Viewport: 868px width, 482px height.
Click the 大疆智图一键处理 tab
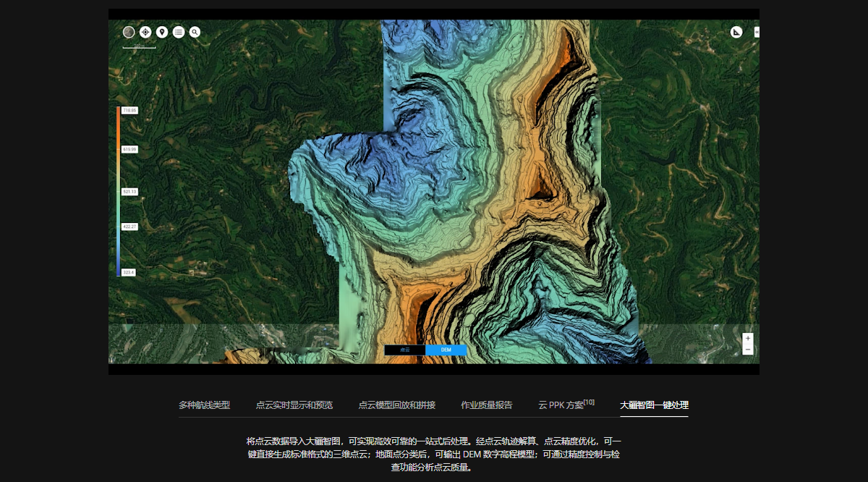click(x=654, y=405)
